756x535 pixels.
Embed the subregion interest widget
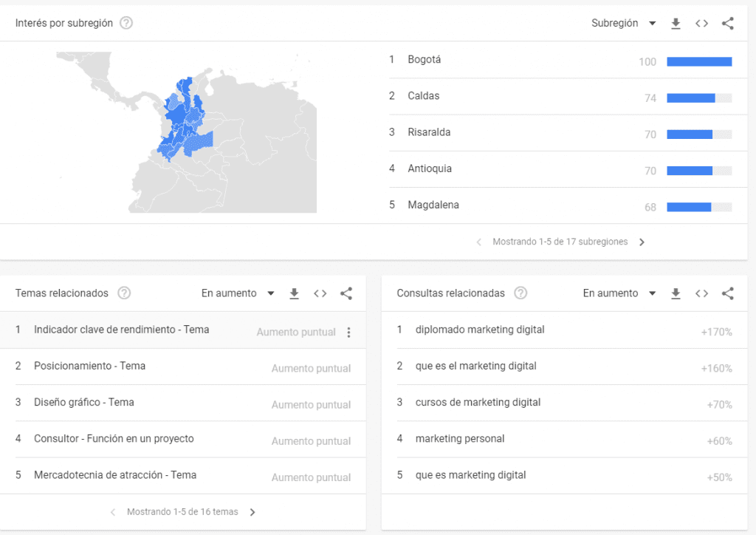[701, 24]
